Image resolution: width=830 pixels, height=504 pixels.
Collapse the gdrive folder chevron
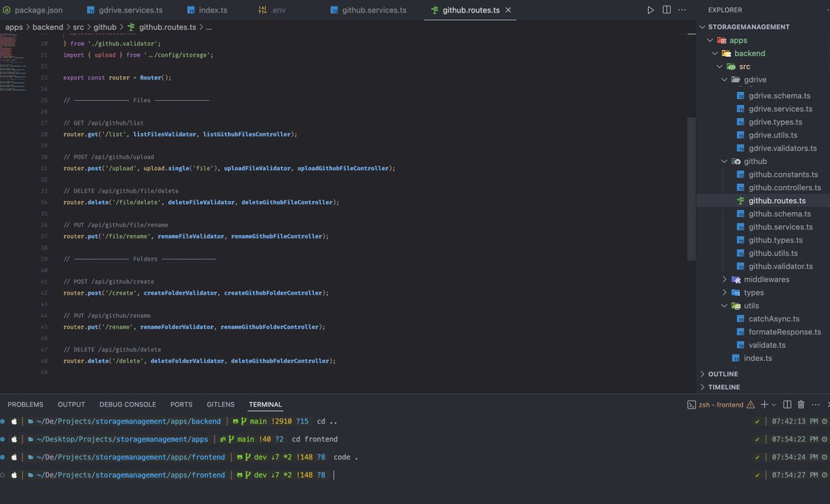pos(725,80)
